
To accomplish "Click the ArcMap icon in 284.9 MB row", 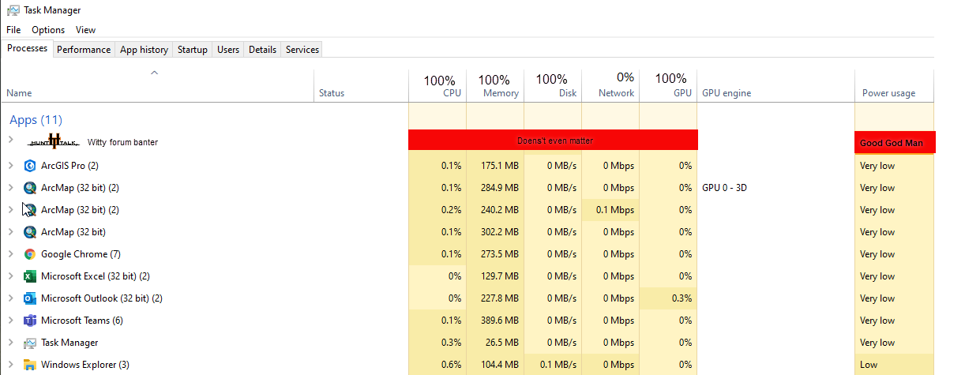I will point(30,188).
